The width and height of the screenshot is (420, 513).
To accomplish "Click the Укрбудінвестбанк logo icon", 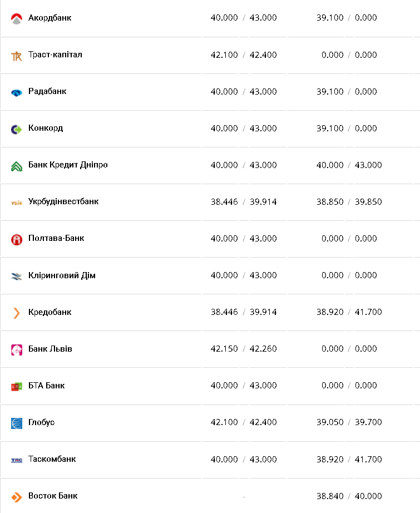I will (16, 203).
